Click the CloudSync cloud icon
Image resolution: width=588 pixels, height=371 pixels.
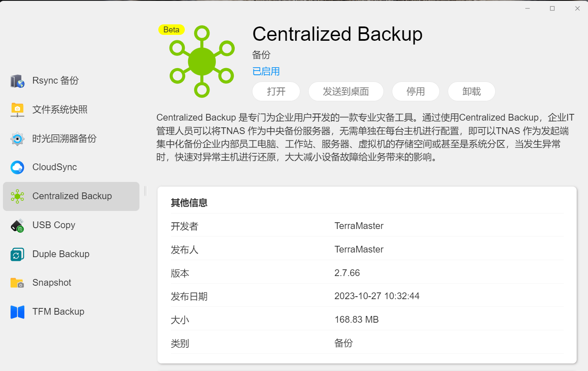17,167
